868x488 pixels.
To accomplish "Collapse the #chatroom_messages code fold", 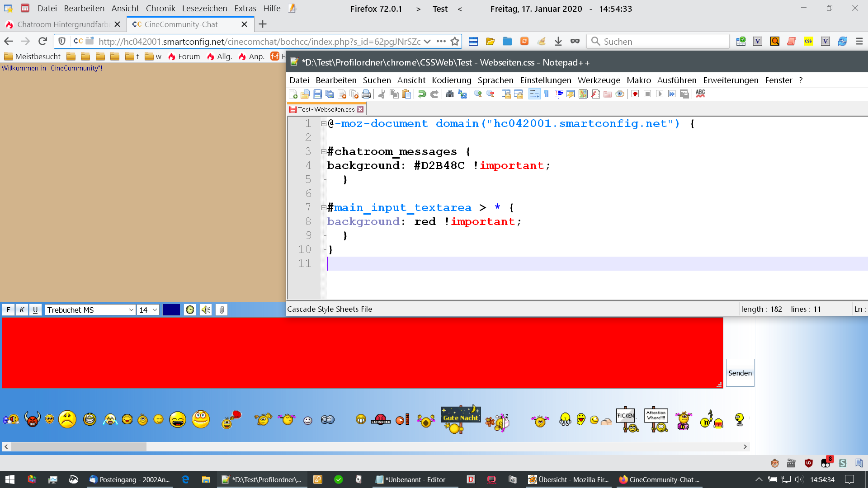I will click(324, 152).
